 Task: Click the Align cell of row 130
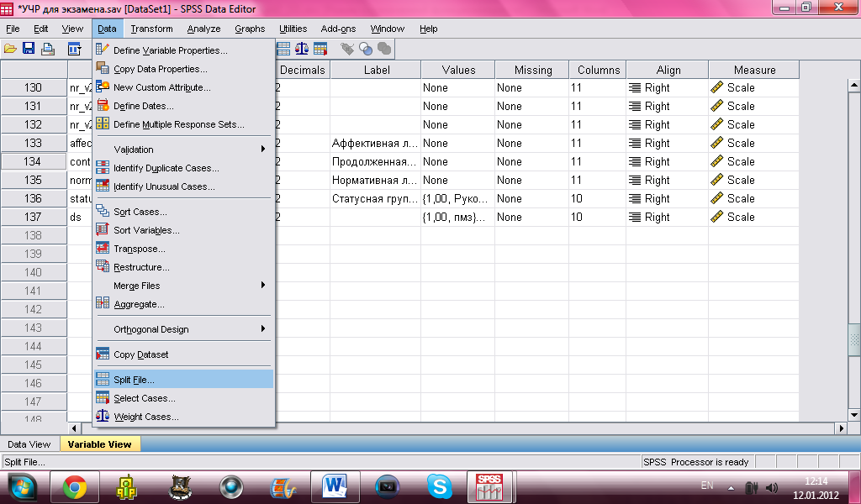[x=667, y=87]
